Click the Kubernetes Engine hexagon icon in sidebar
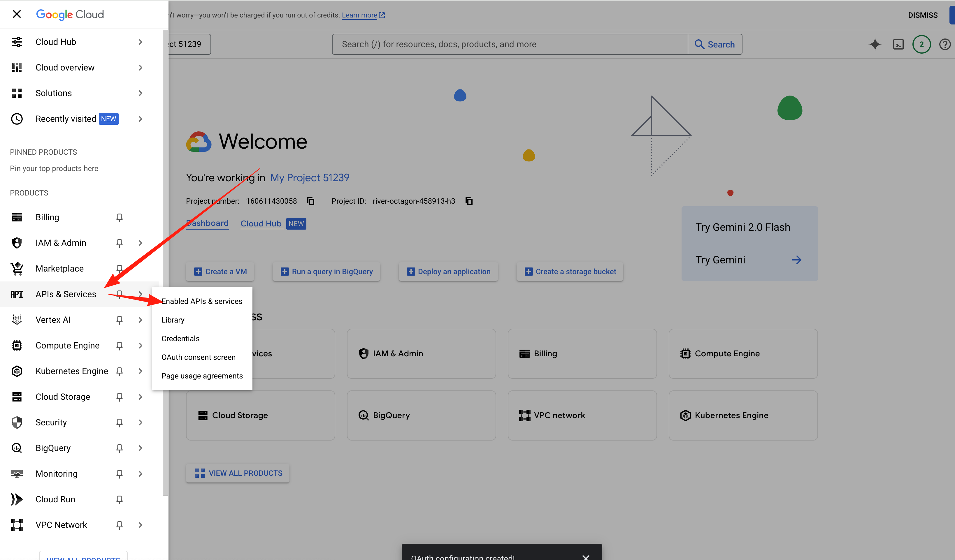Viewport: 955px width, 560px height. [x=17, y=371]
